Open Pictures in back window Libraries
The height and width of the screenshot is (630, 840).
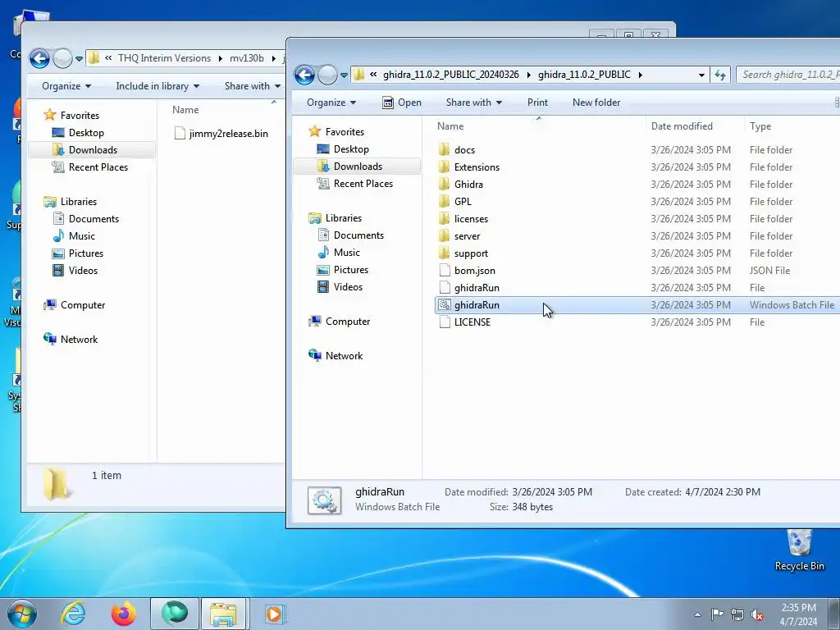coord(85,253)
